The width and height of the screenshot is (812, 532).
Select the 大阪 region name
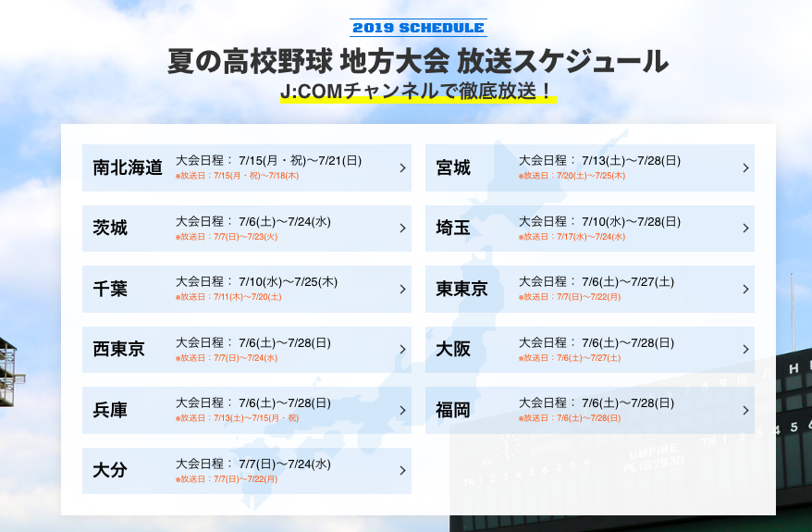click(x=453, y=349)
